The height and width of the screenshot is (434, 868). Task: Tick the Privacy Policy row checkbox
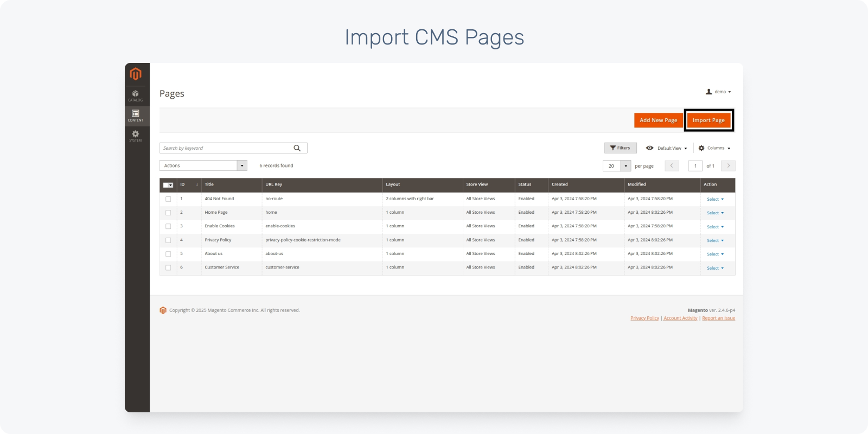(168, 240)
